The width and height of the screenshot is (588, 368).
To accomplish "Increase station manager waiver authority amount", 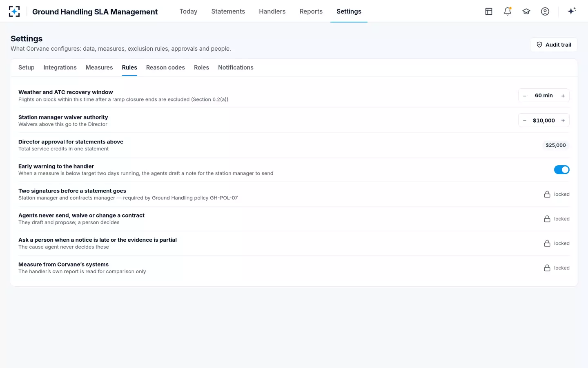I will [563, 121].
